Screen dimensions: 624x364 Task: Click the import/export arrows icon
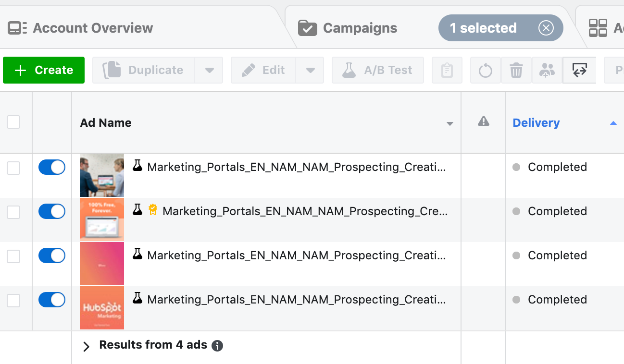click(x=579, y=71)
